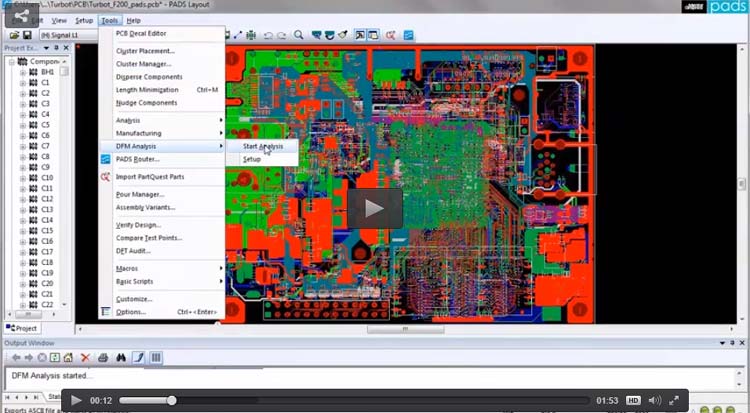The height and width of the screenshot is (413, 750).
Task: Click the Output Window stop icon
Action: 42,357
